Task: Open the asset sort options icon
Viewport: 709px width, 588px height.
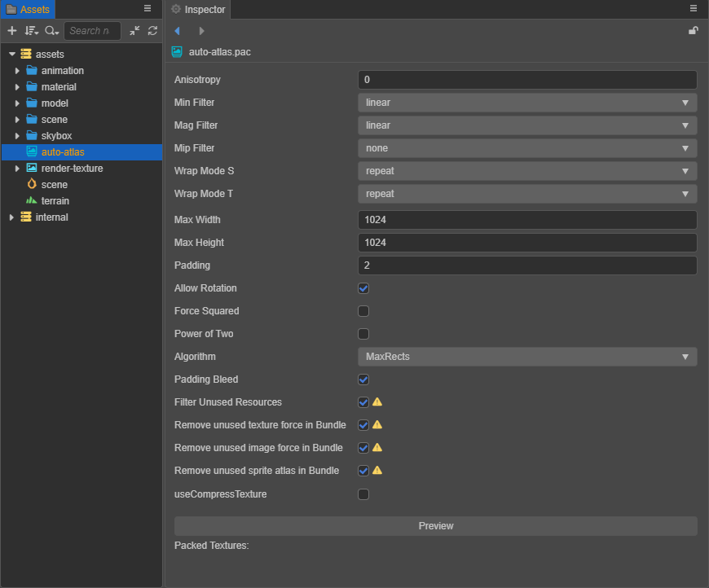Action: 32,31
